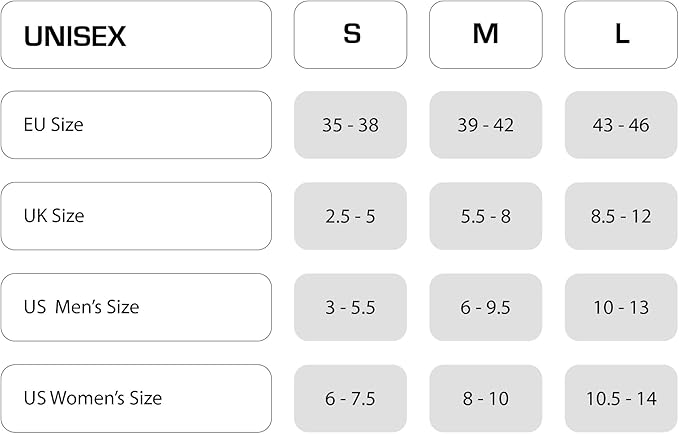Screen dimensions: 679x434
Task: Click the UNISEX header cell
Action: point(136,35)
